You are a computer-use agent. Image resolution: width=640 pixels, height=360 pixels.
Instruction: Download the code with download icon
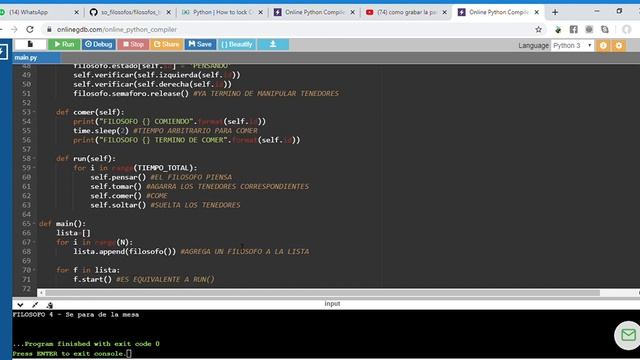(x=273, y=44)
